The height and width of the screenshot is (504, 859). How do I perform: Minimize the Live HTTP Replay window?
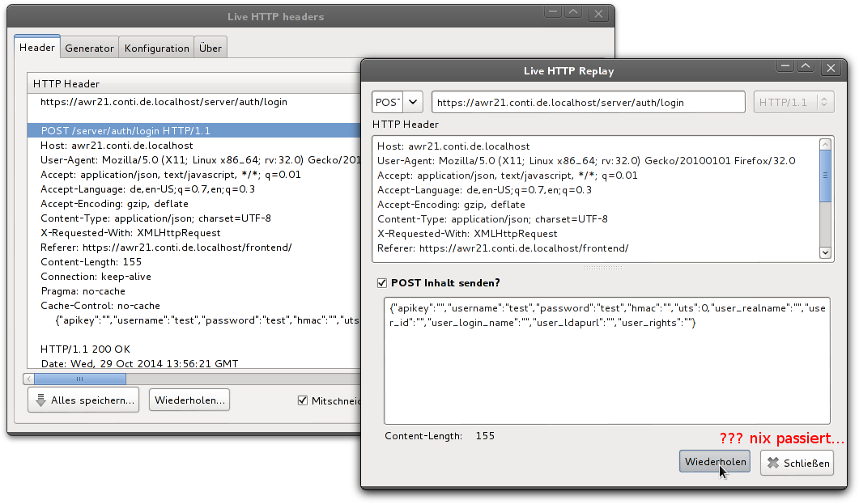pos(785,66)
